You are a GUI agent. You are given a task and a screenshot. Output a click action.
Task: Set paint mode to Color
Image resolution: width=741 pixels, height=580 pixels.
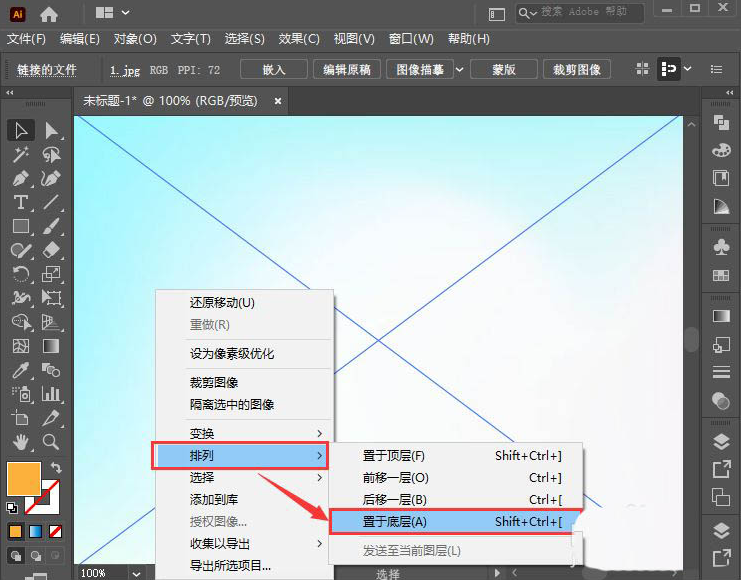pos(15,531)
